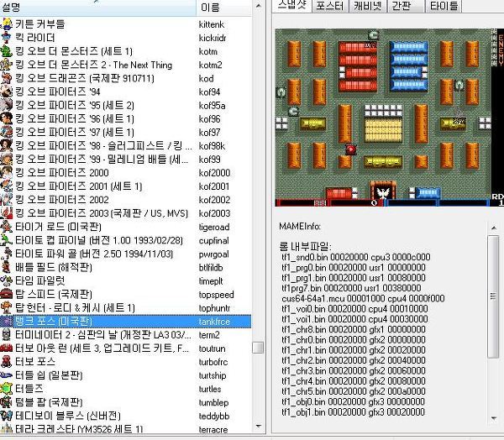Click the icon of 킹 오브 파이터즈 '95 (세트 2)
The image size is (504, 440).
point(7,105)
